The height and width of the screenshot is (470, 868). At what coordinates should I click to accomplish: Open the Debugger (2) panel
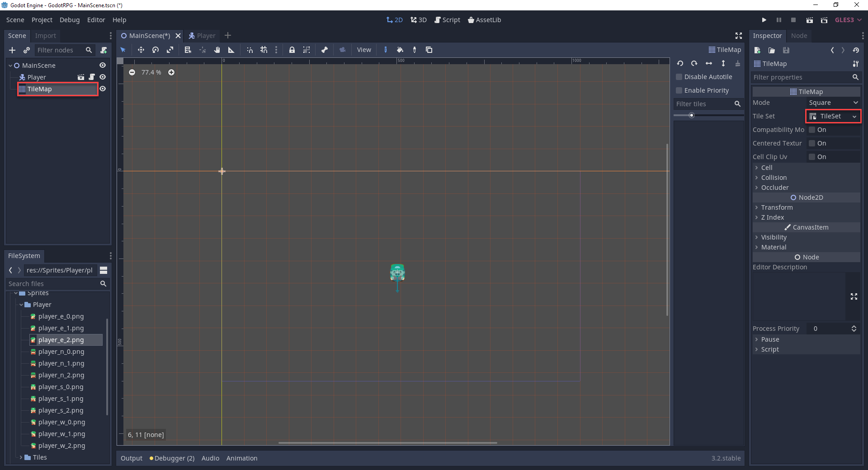(x=172, y=458)
